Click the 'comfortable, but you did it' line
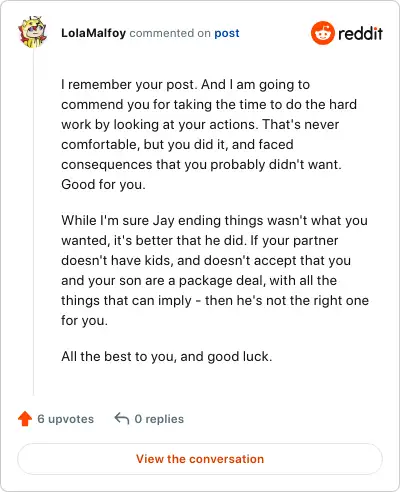Image resolution: width=400 pixels, height=492 pixels. coord(177,145)
